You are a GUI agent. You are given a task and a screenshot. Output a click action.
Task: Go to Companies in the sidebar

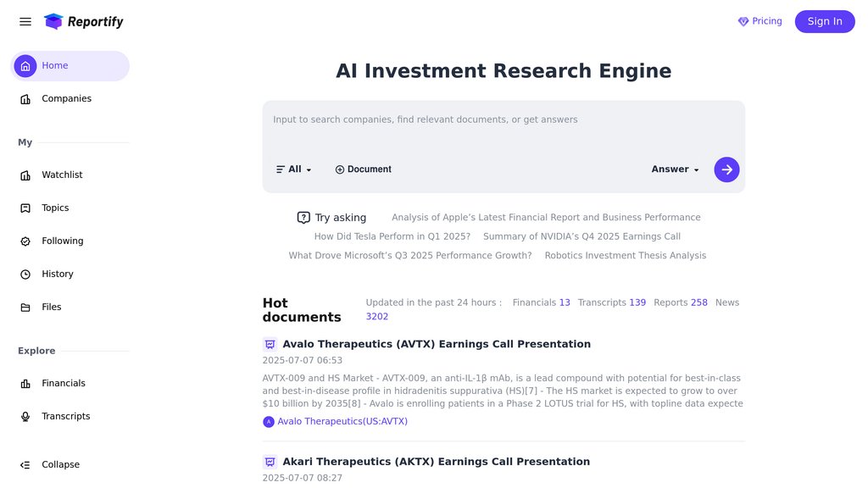pyautogui.click(x=66, y=98)
